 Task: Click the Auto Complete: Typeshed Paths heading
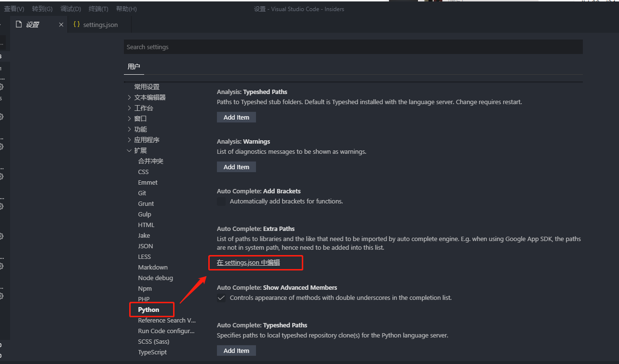262,325
